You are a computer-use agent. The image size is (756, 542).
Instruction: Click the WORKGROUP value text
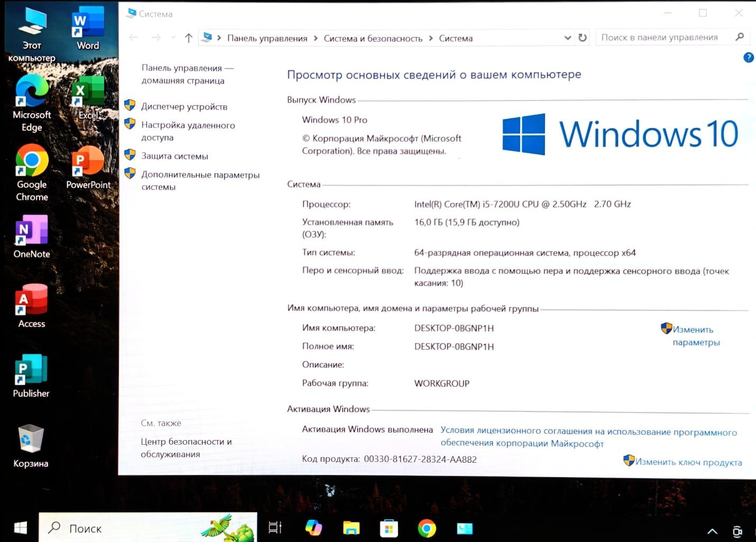[442, 383]
